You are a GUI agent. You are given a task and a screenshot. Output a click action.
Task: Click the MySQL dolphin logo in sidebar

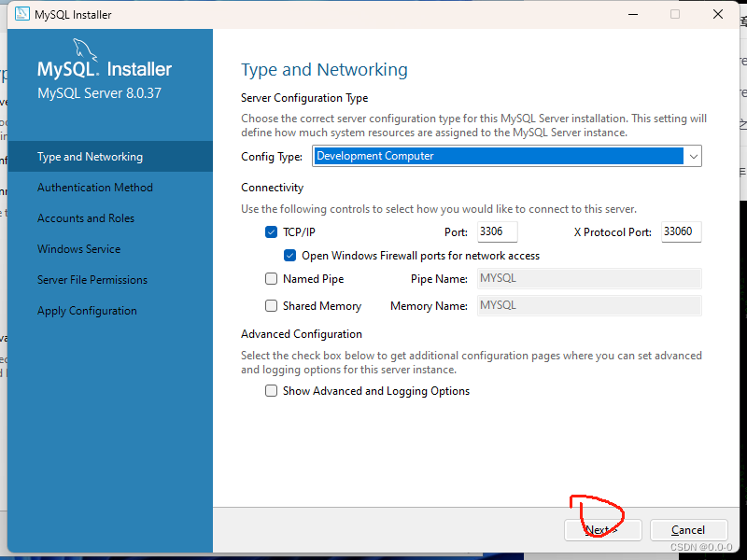tap(85, 50)
